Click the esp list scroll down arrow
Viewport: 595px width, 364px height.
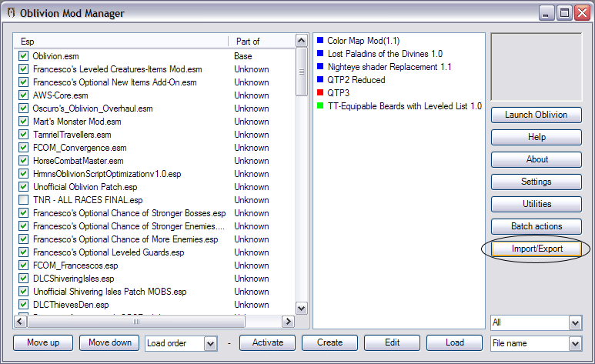[x=302, y=308]
